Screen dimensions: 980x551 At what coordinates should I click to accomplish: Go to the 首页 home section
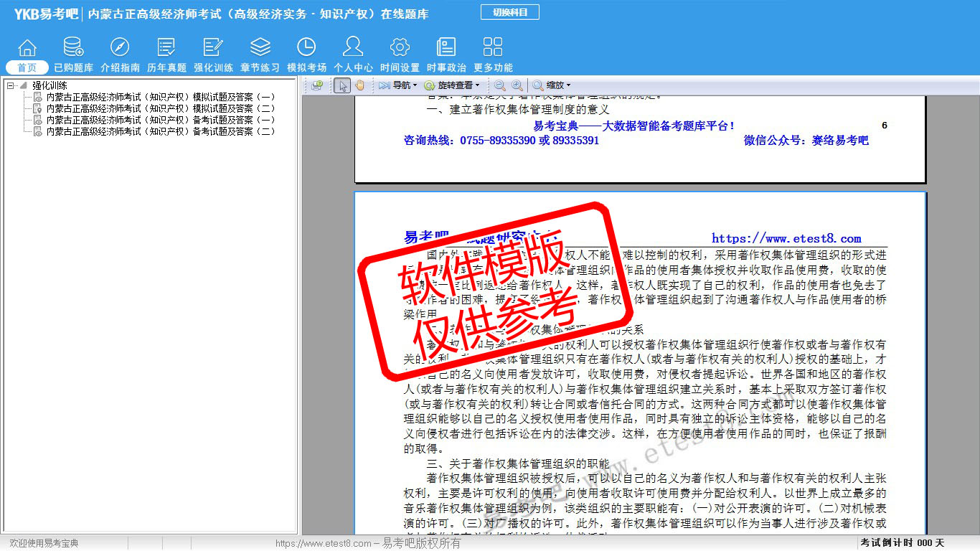[x=27, y=57]
